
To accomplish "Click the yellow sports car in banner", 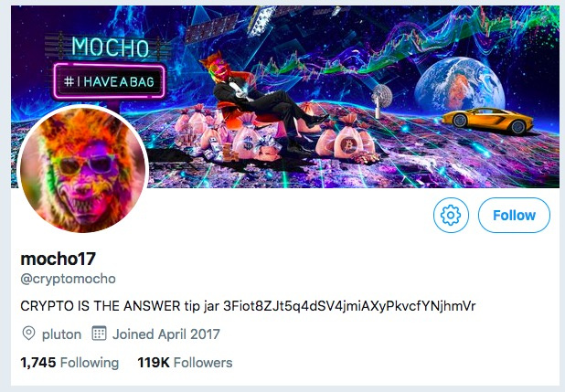I will coord(487,121).
